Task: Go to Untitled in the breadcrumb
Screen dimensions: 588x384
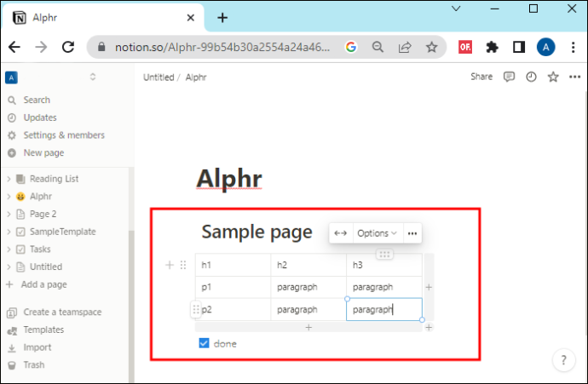Action: pyautogui.click(x=159, y=77)
